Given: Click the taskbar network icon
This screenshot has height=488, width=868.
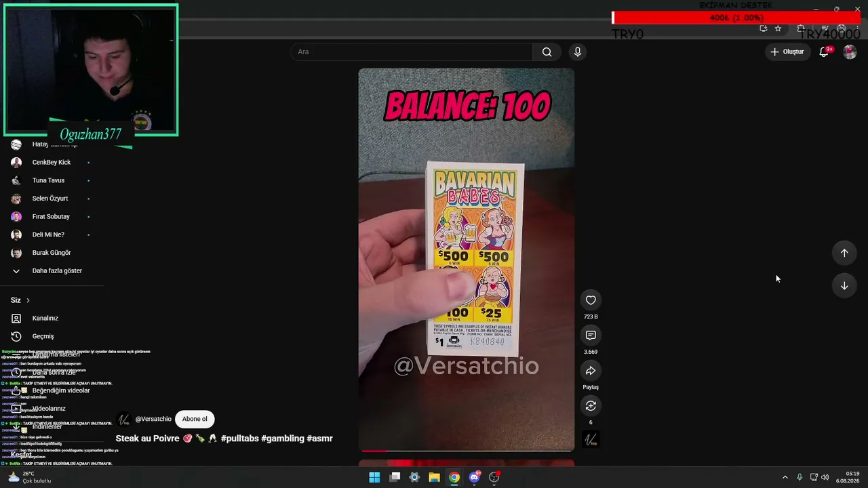Looking at the screenshot, I should 814,477.
